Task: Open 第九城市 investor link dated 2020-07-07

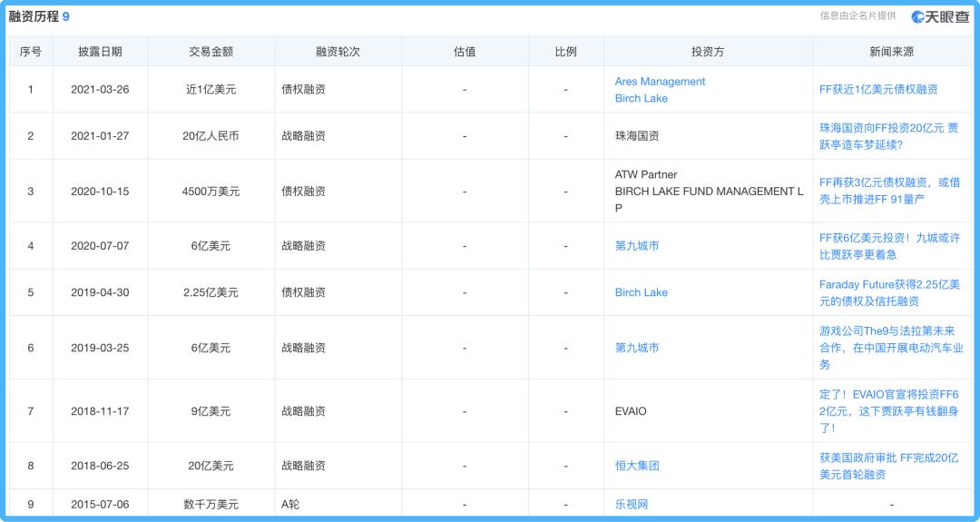Action: click(637, 246)
